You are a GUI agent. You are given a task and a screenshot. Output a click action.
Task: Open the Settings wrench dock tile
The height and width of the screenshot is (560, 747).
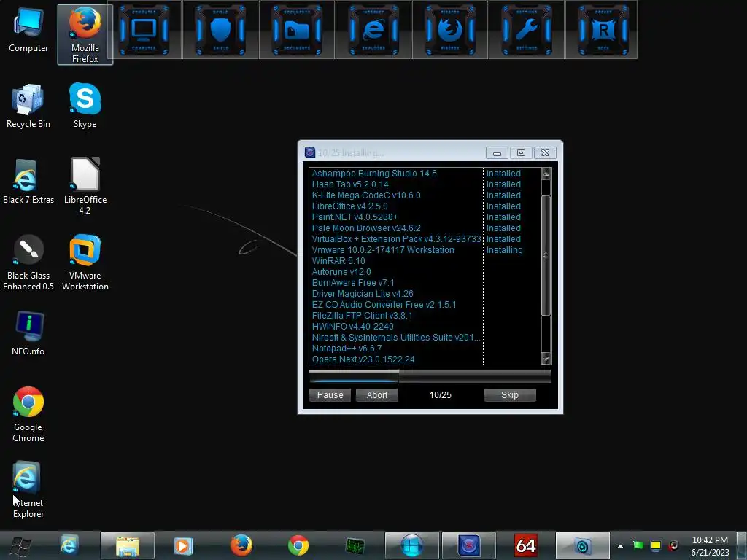tap(527, 30)
